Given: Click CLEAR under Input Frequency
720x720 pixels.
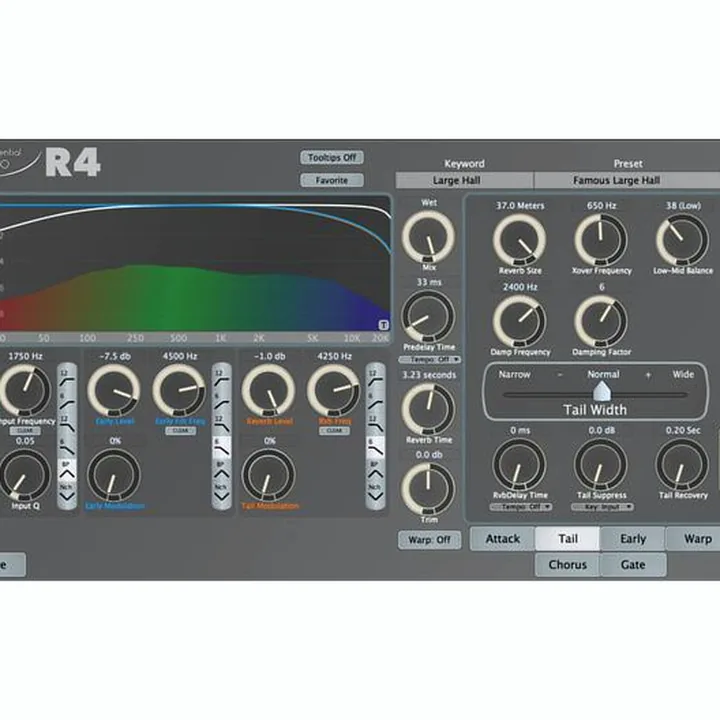Looking at the screenshot, I should pos(25,431).
